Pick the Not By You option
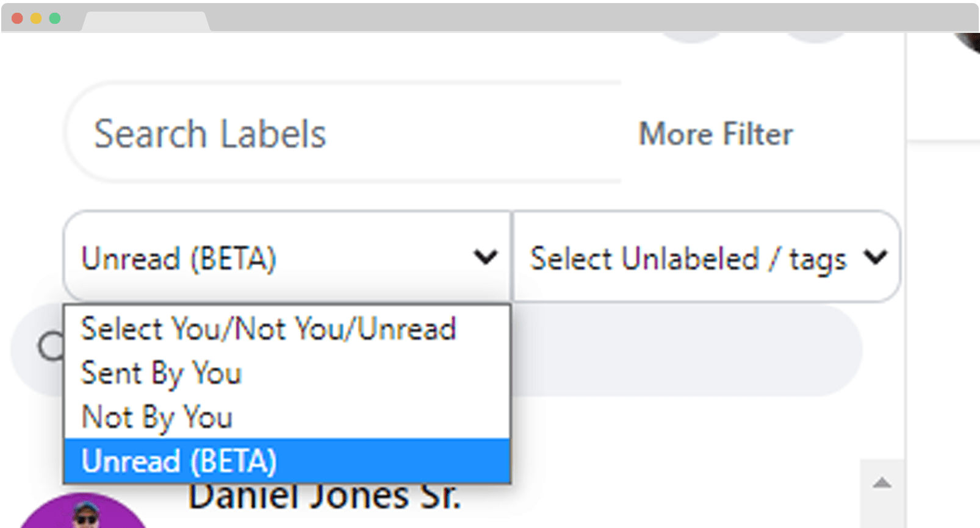The height and width of the screenshot is (528, 980). click(x=157, y=418)
